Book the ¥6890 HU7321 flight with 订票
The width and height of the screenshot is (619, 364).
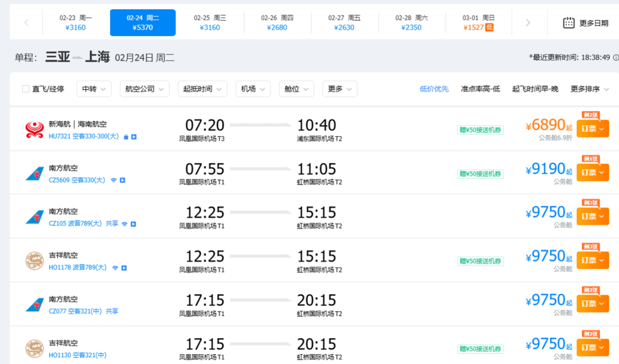click(593, 129)
